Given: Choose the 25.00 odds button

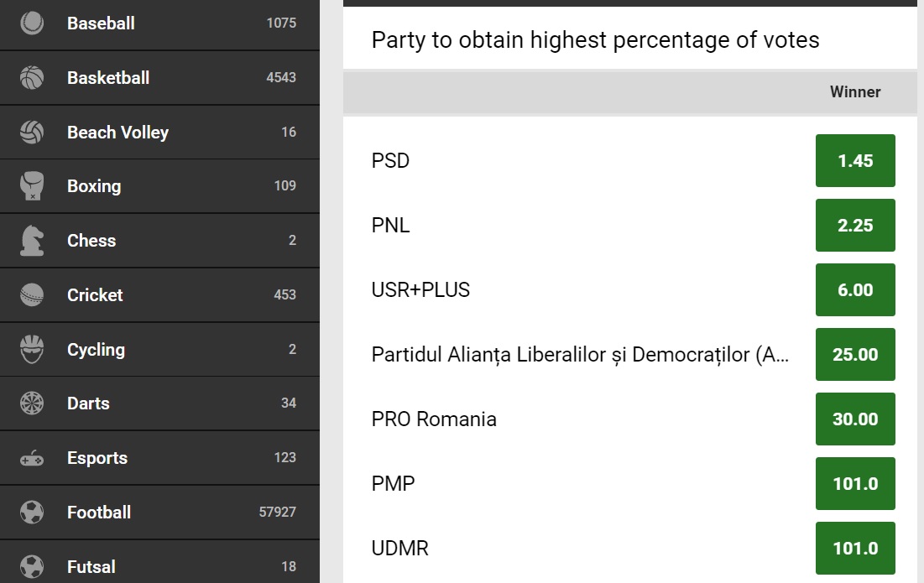Looking at the screenshot, I should [x=855, y=355].
